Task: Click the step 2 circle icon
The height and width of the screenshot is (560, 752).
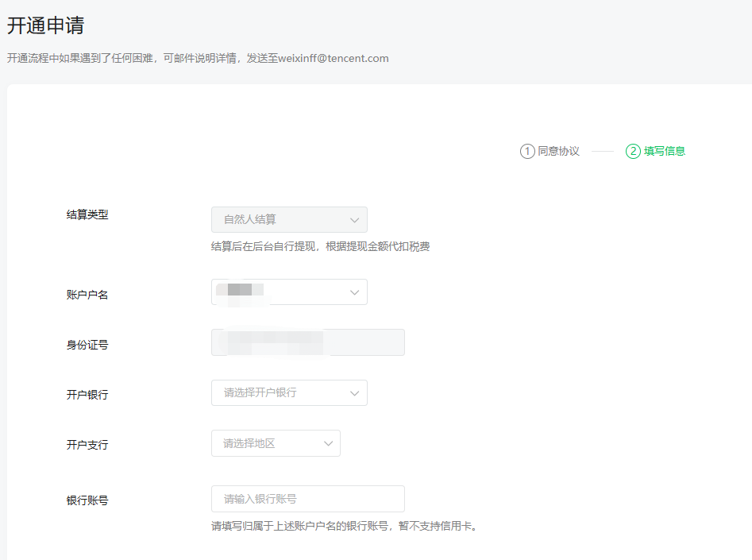Action: pos(633,151)
